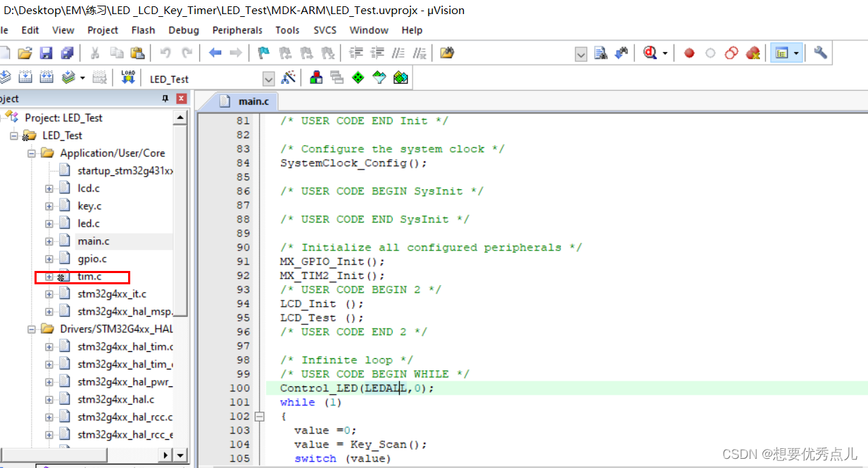The image size is (868, 468).
Task: Download code to flash with LOAD icon
Action: point(127,78)
